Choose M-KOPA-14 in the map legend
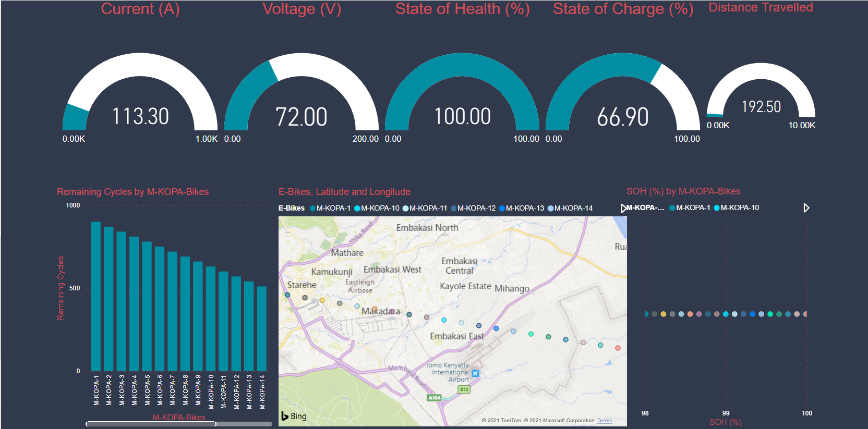The height and width of the screenshot is (429, 868). coord(570,208)
